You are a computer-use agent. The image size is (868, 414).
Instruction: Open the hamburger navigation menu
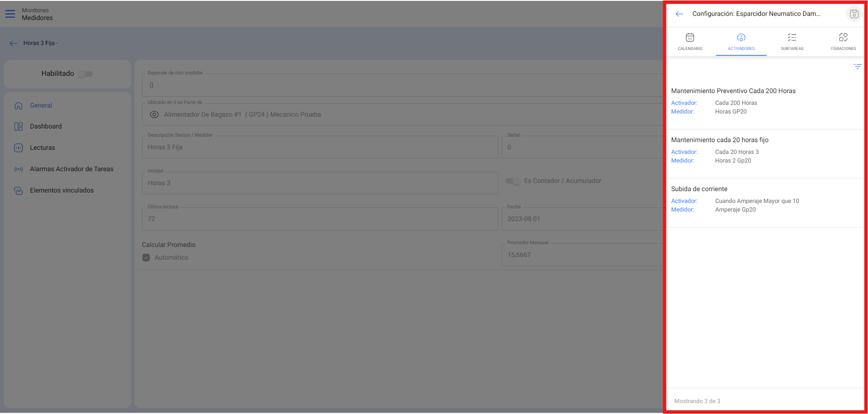click(x=10, y=14)
